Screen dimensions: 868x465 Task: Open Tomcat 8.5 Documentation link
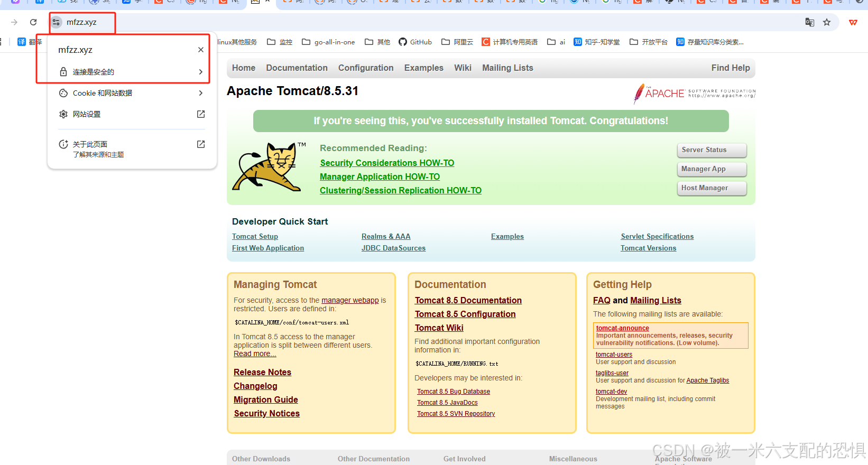coord(468,301)
